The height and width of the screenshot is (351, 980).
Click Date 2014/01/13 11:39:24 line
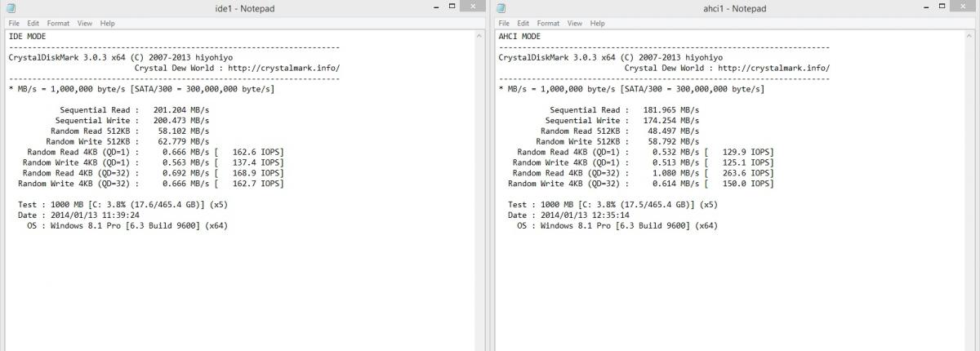[x=79, y=215]
